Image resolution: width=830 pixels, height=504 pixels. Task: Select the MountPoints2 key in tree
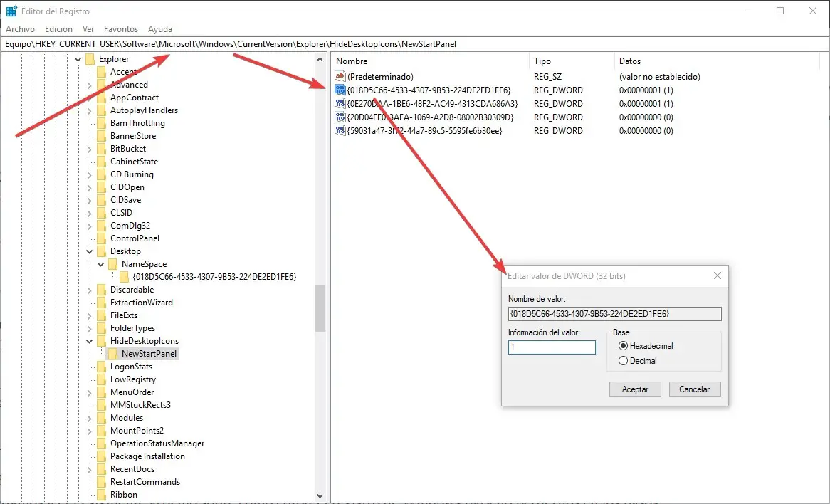[137, 431]
